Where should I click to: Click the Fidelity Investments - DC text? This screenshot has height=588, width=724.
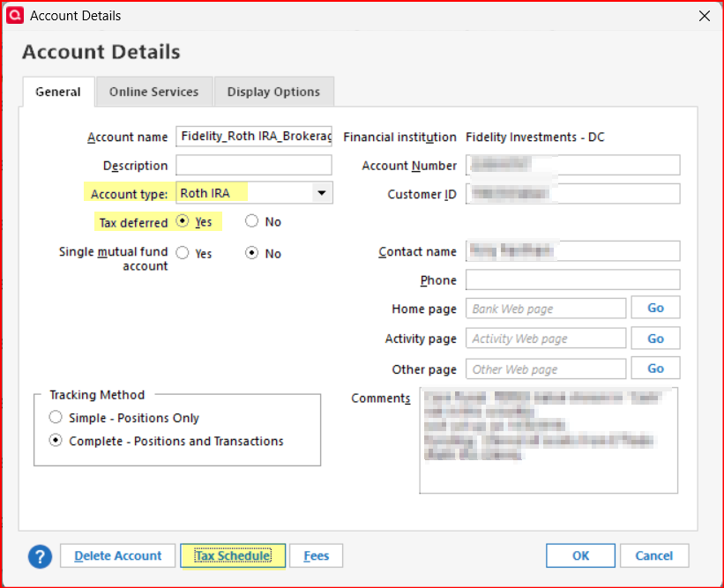534,137
